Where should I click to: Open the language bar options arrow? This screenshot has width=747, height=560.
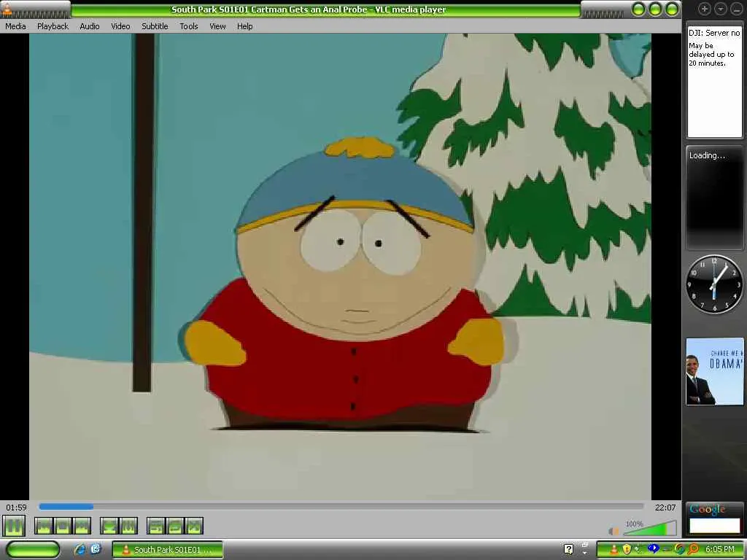pyautogui.click(x=584, y=553)
